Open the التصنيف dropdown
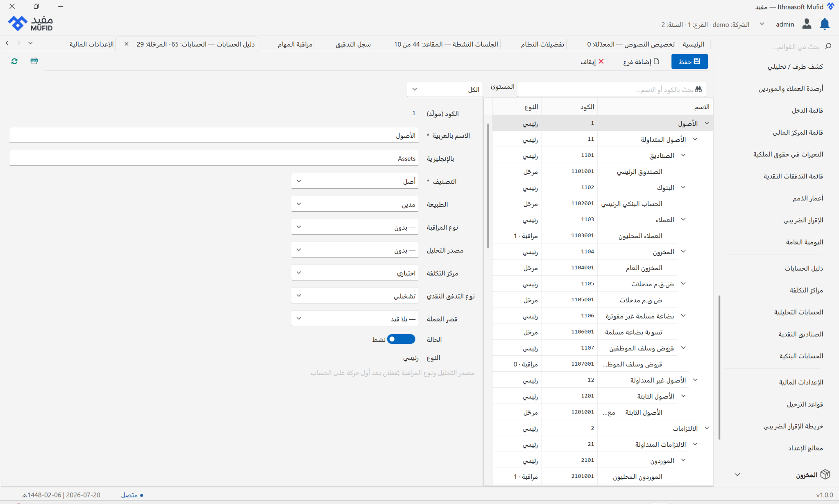Image resolution: width=839 pixels, height=504 pixels. 355,181
